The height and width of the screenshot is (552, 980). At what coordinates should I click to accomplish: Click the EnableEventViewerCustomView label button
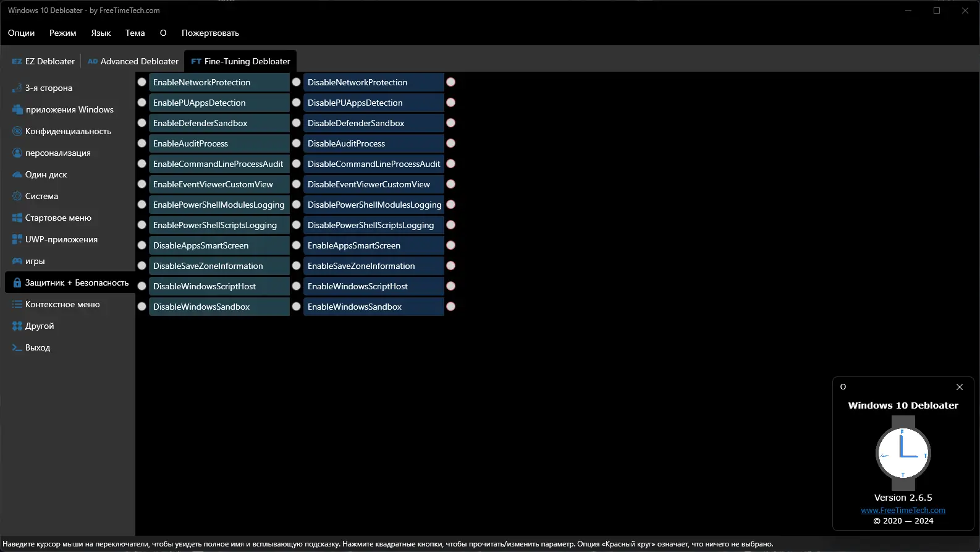pos(219,184)
